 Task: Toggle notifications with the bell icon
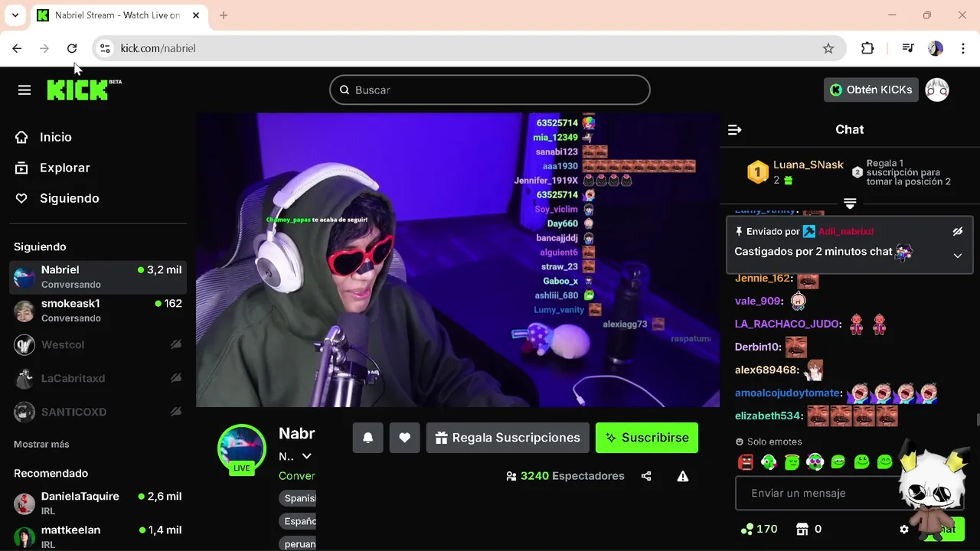[x=367, y=438]
